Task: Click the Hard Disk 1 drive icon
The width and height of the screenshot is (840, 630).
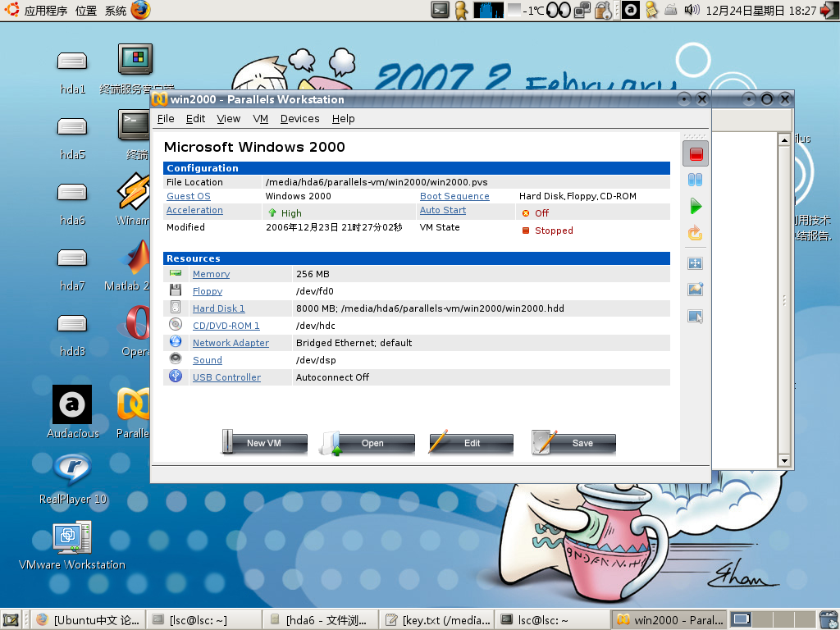Action: coord(176,308)
